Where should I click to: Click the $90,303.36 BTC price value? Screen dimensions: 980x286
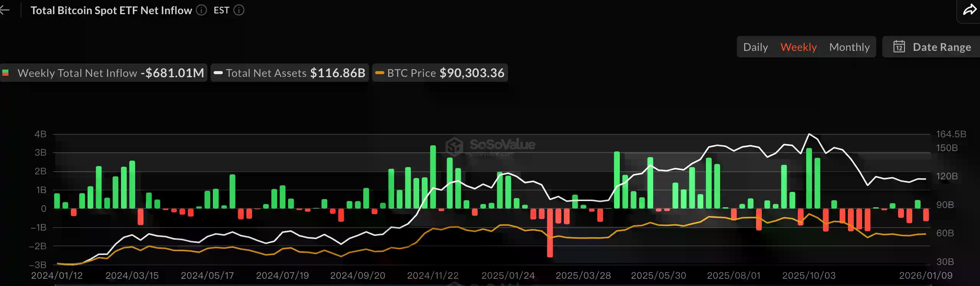coord(472,73)
